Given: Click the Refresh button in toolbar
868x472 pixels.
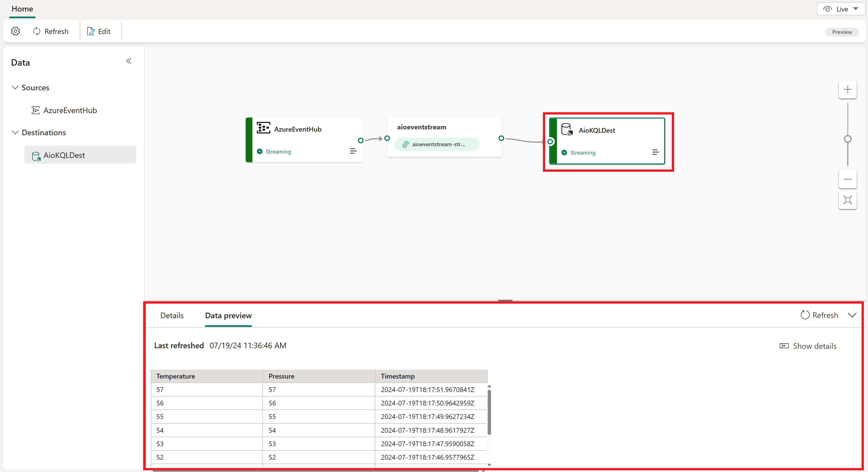Looking at the screenshot, I should point(51,31).
